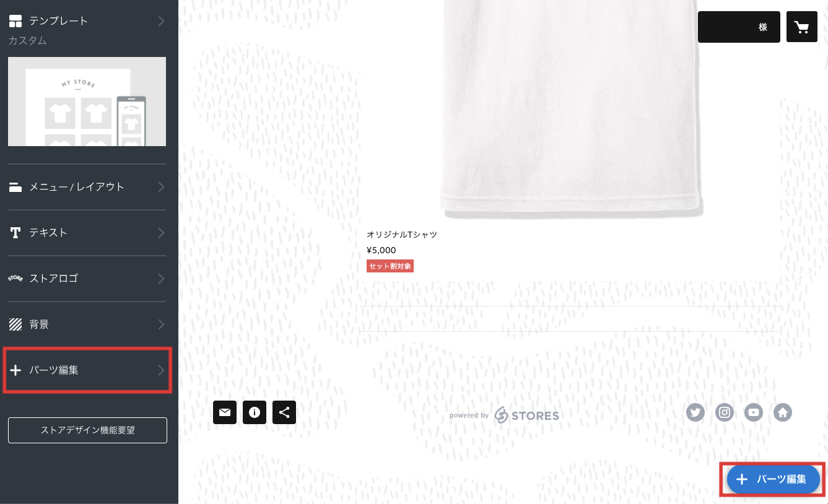
Task: Select the custom template preview thumbnail
Action: tap(87, 102)
